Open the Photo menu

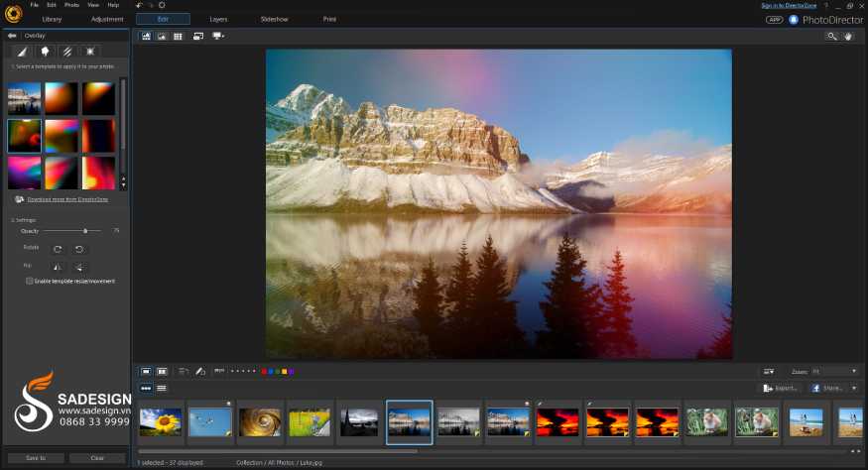point(71,5)
